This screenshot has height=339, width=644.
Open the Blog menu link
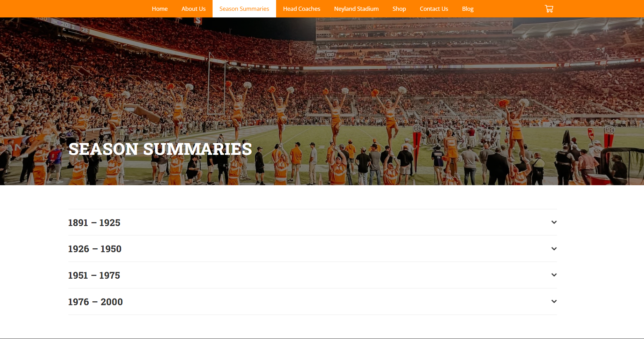pos(468,9)
